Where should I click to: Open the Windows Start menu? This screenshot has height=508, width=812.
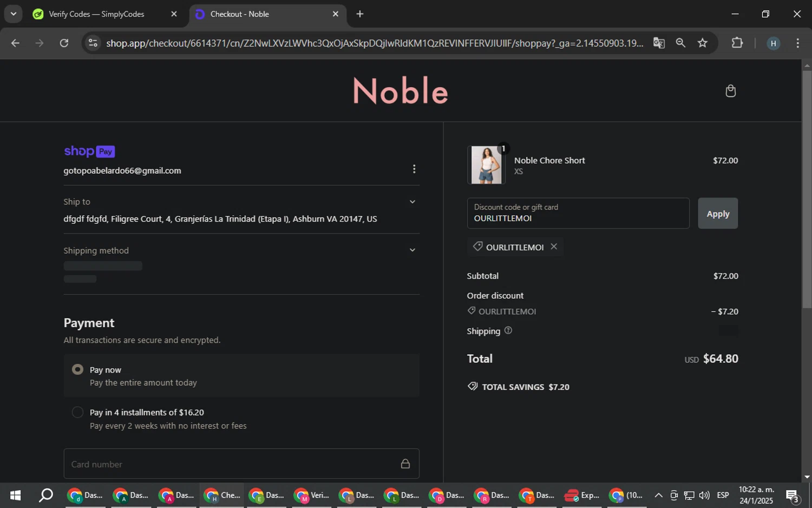[15, 495]
